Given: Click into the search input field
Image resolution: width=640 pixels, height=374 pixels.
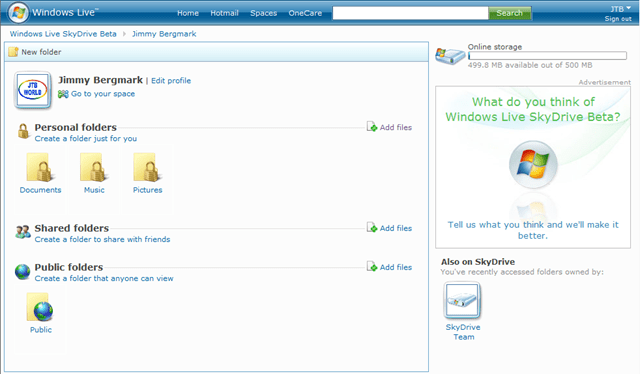Looking at the screenshot, I should coord(410,13).
